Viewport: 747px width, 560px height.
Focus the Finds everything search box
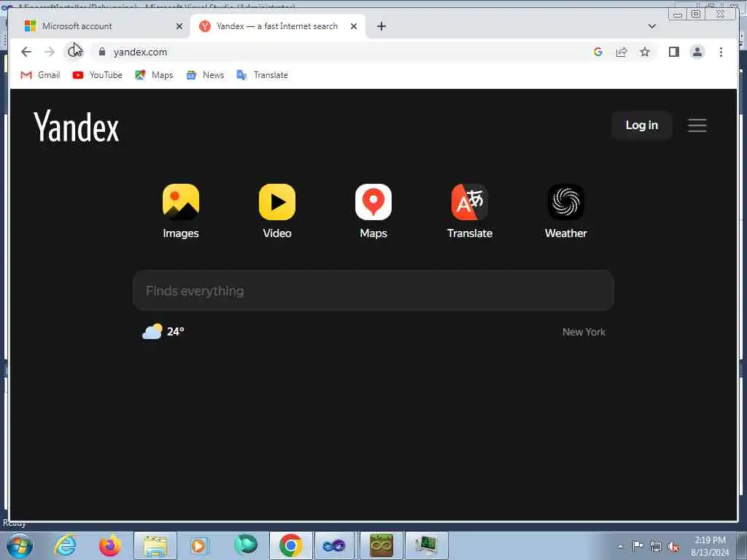[x=373, y=290]
